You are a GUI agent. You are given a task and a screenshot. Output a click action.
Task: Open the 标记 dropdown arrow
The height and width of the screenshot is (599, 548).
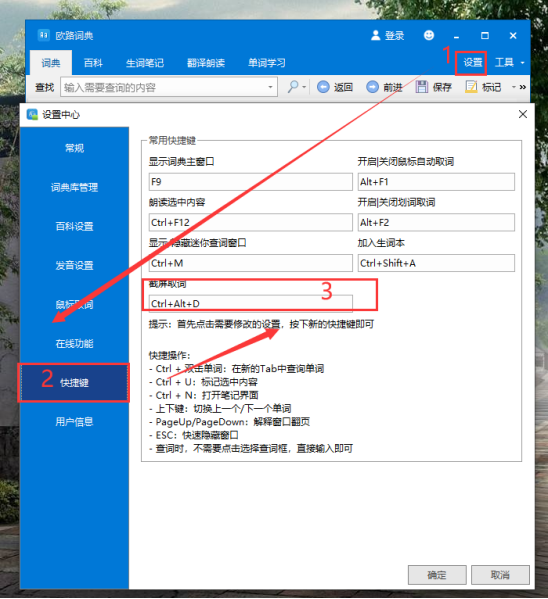point(514,87)
